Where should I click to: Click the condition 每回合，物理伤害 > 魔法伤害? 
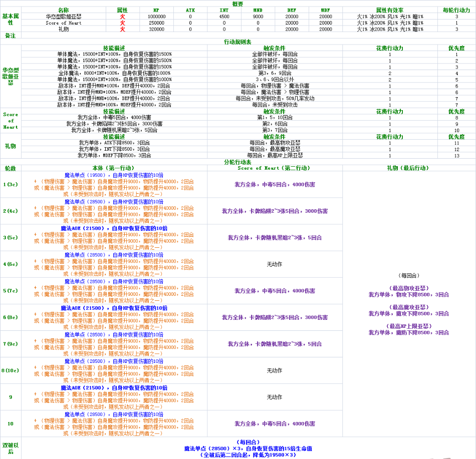[275, 86]
